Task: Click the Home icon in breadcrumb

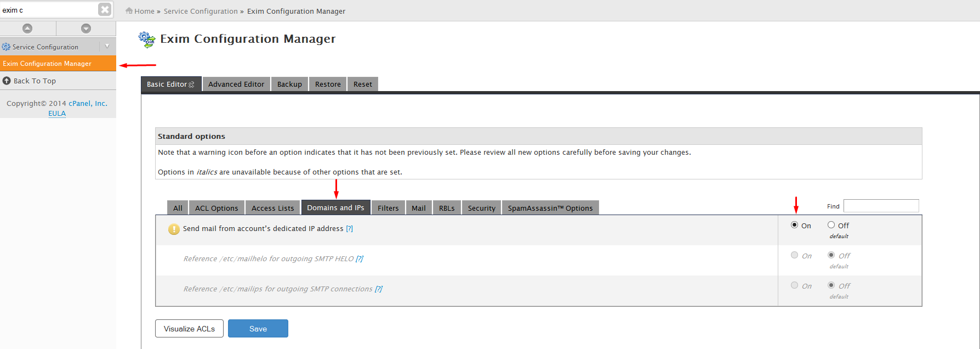Action: pyautogui.click(x=129, y=11)
